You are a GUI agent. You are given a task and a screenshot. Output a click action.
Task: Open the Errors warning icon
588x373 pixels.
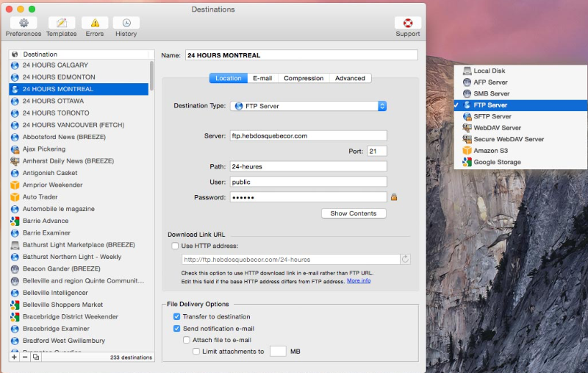pyautogui.click(x=95, y=23)
